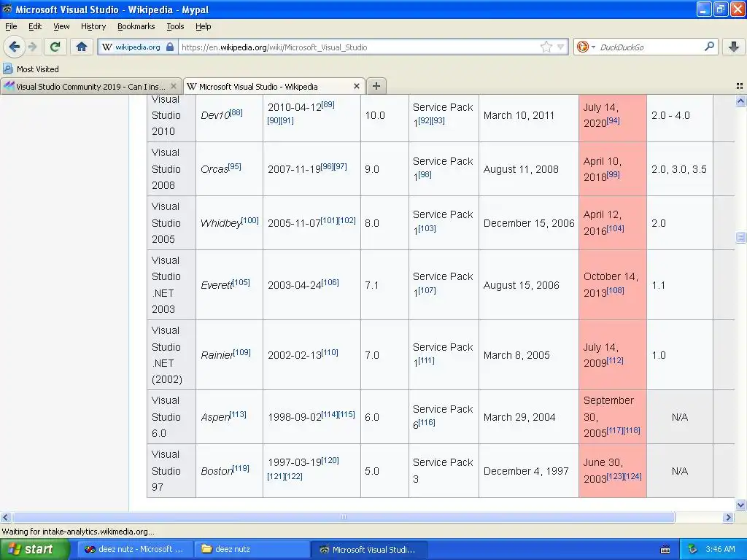747x560 pixels.
Task: Click the Mypal browser taskbar button
Action: 368,549
